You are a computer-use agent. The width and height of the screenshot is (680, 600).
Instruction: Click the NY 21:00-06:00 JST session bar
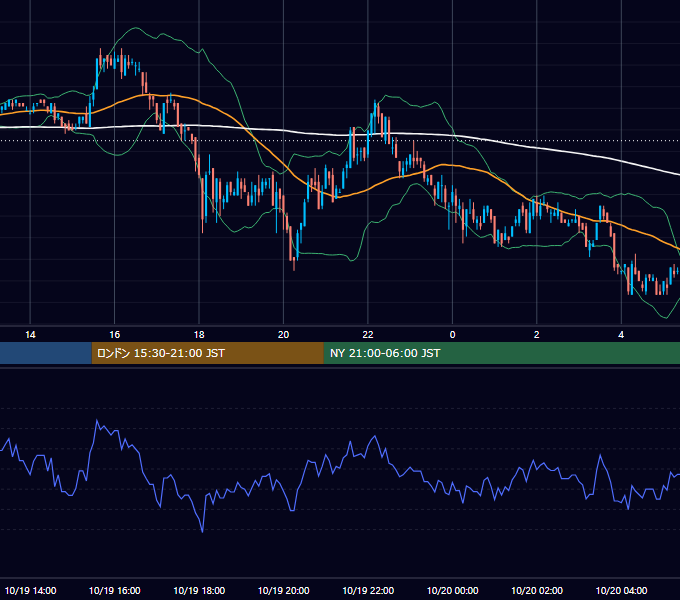[x=502, y=353]
